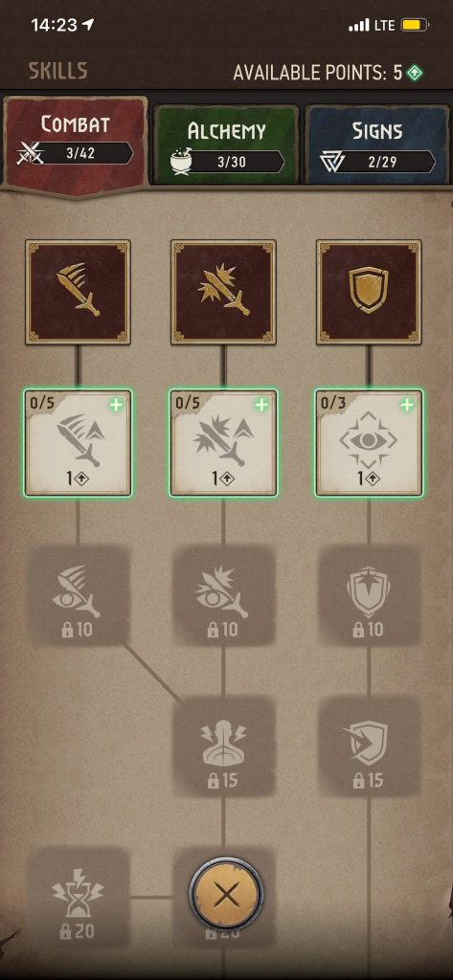Screen dimensions: 453x980
Task: Switch to the Signs tab
Action: tap(377, 145)
